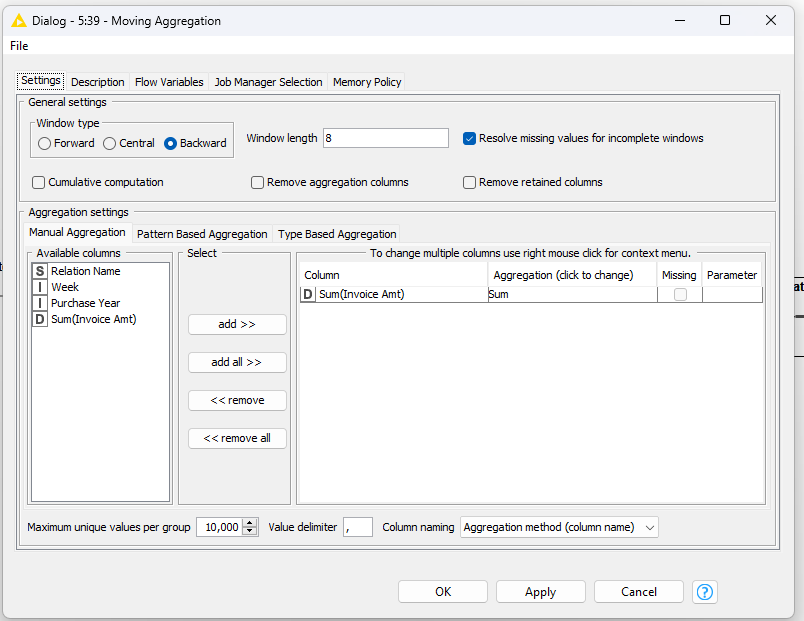Click the Double icon in the aggregation table row
This screenshot has height=621, width=804.
(308, 294)
